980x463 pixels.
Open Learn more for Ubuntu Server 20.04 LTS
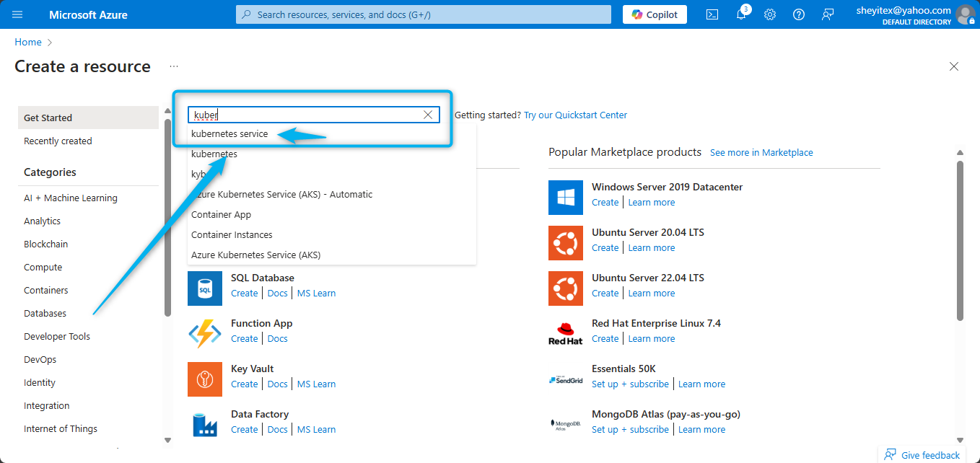652,247
